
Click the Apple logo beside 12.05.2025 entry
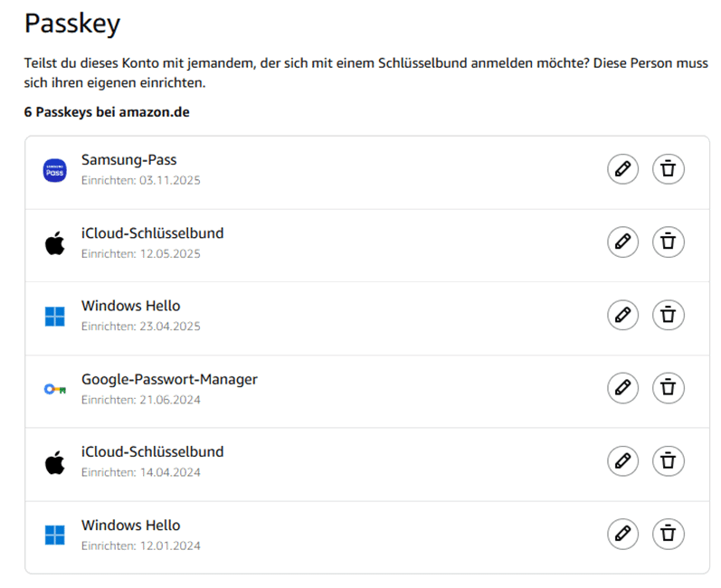(x=54, y=243)
